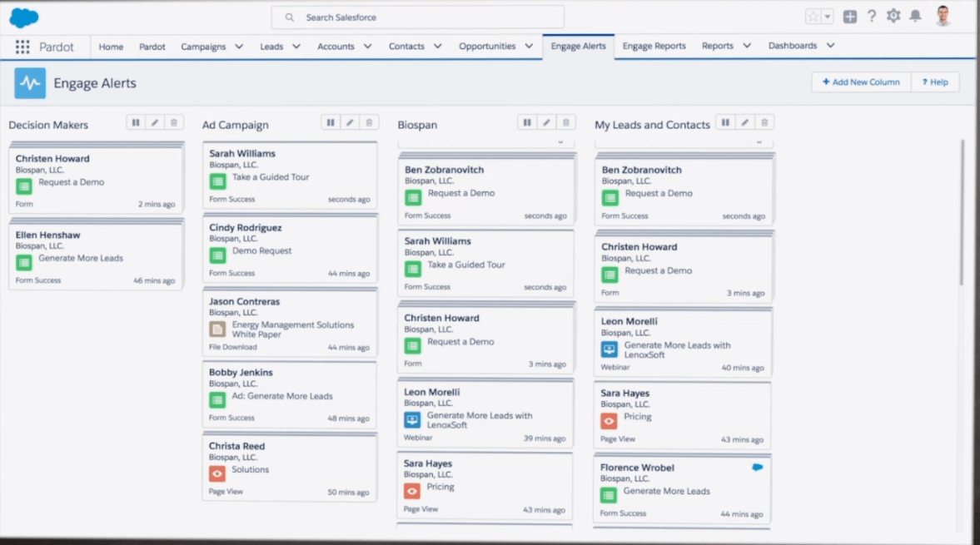This screenshot has width=980, height=545.
Task: Click form icon on Ellen Henshaw card
Action: pyautogui.click(x=24, y=262)
